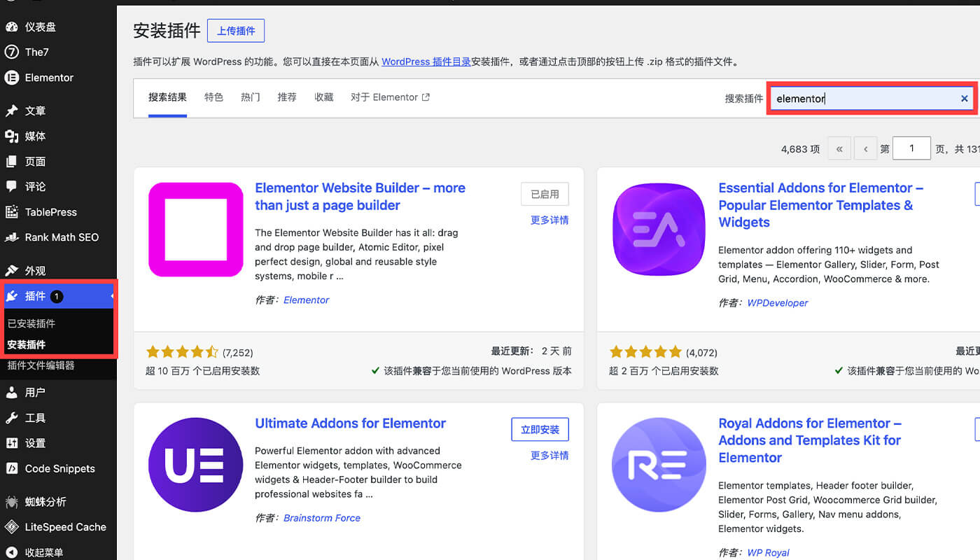Click the 蜘蛛分析 spider icon
980x560 pixels.
click(x=11, y=501)
